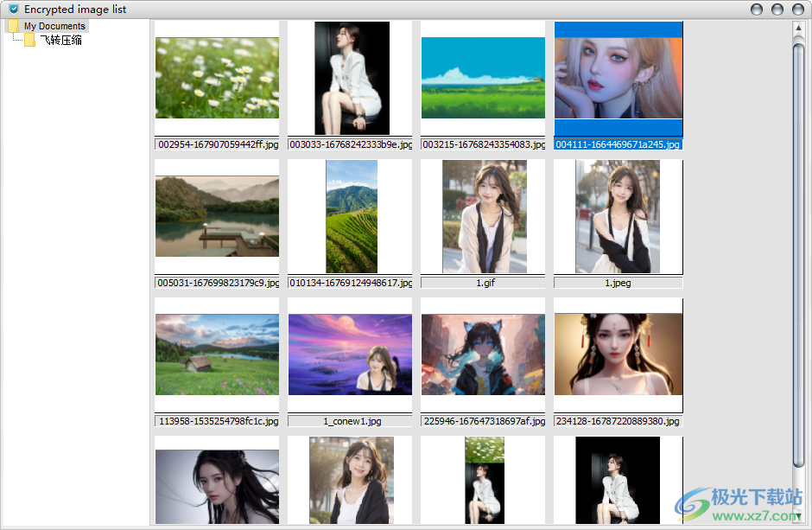Click the daisy field image 002954-167907059442ff.jpg
812x530 pixels.
pos(216,78)
